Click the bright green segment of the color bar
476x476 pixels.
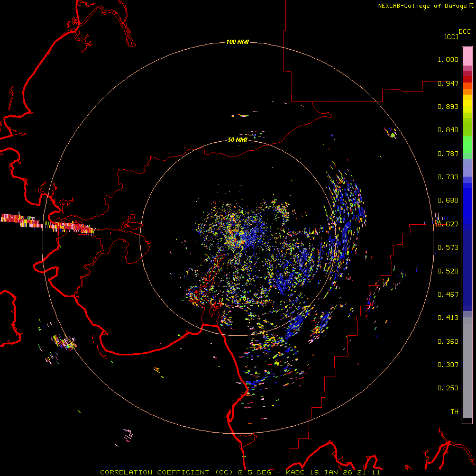(467, 144)
